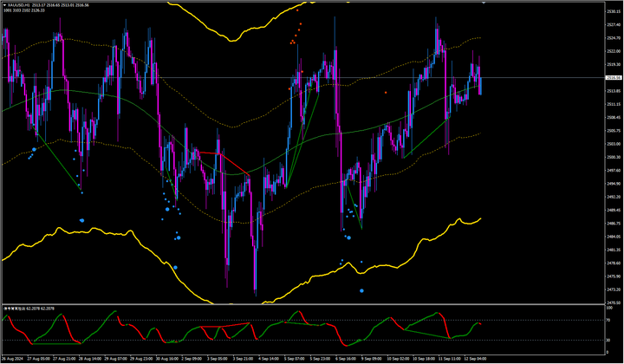This screenshot has height=364, width=624.
Task: Click the 100 level on the oscillator scale
Action: point(607,307)
